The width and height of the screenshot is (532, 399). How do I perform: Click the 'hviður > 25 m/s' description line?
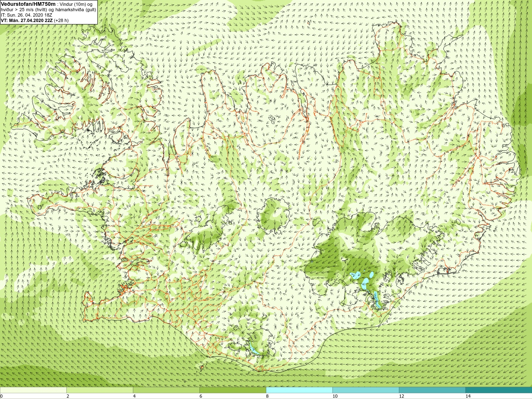pos(48,10)
